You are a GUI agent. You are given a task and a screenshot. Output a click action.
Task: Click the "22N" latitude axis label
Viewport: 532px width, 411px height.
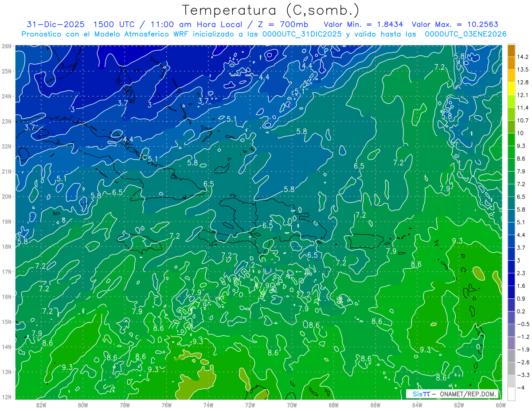7,146
